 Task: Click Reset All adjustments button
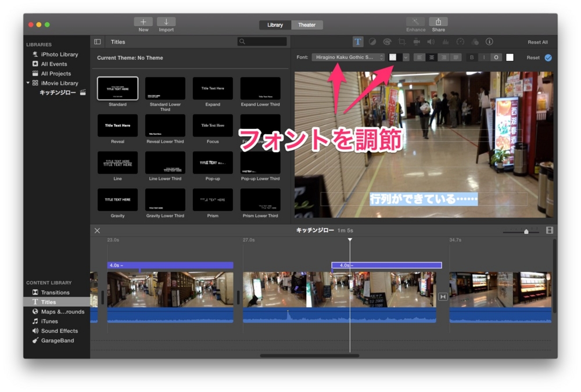537,42
